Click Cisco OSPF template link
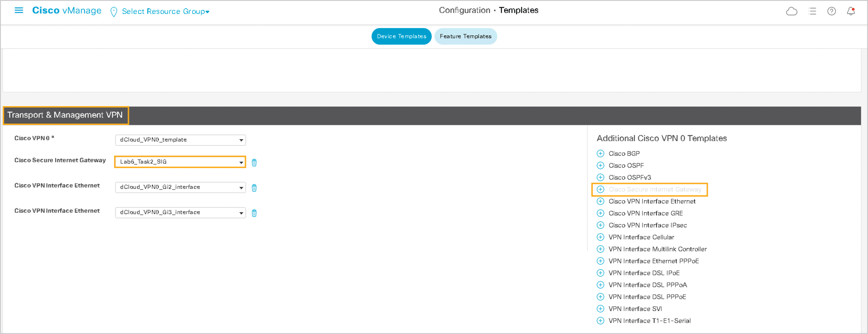868x334 pixels. (x=626, y=165)
